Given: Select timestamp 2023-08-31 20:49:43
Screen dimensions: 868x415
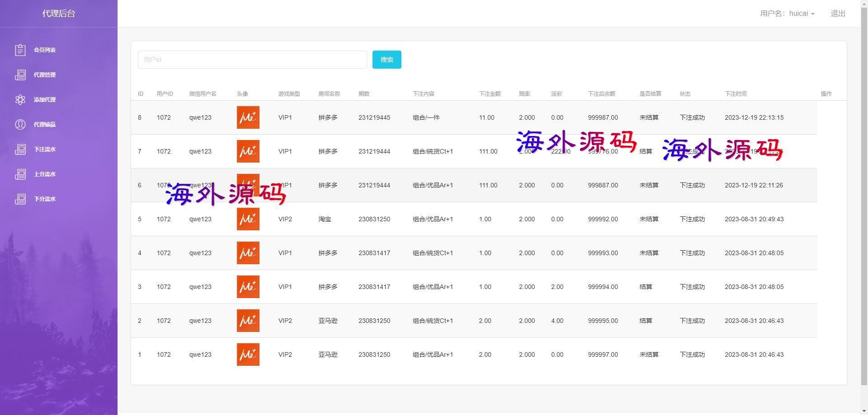Looking at the screenshot, I should click(x=754, y=219).
